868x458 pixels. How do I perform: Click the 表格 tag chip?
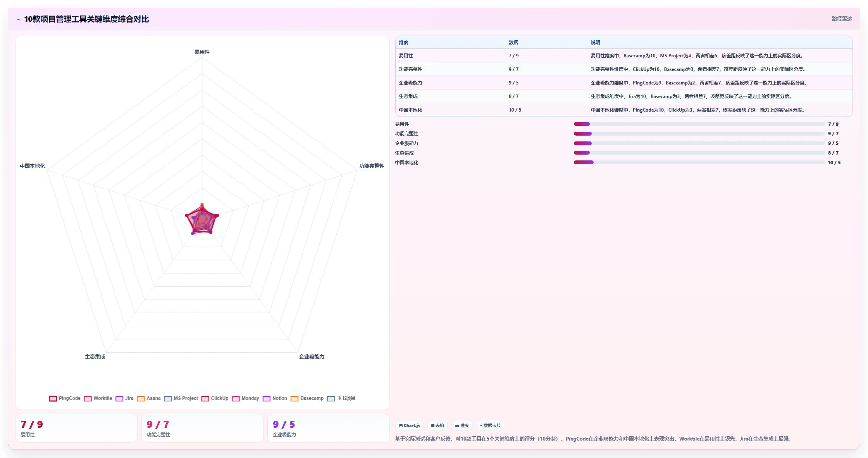[x=437, y=425]
